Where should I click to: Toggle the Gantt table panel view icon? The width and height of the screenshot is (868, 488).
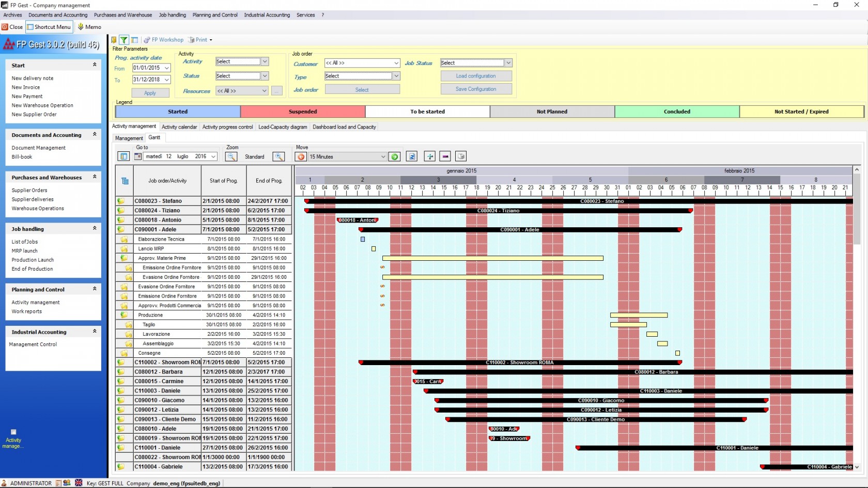(123, 156)
